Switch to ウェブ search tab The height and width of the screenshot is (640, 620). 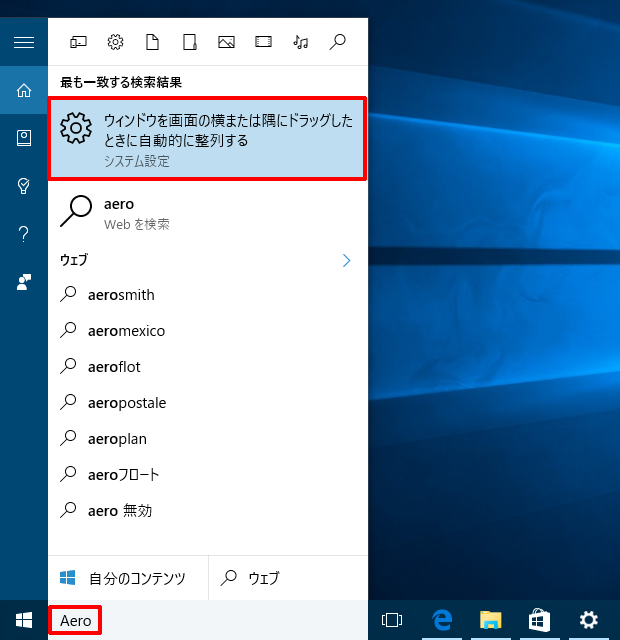click(289, 578)
